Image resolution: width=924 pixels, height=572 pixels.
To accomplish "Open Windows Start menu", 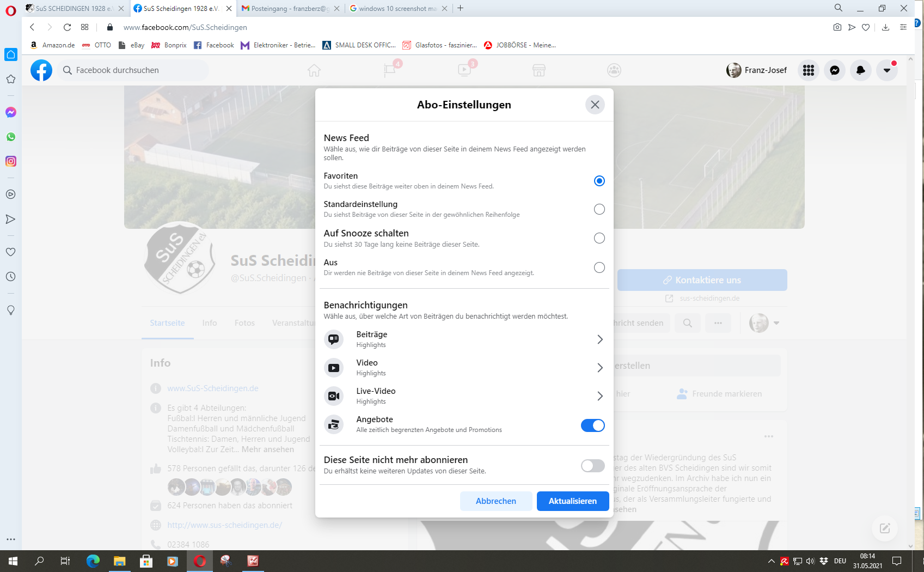I will pyautogui.click(x=13, y=561).
